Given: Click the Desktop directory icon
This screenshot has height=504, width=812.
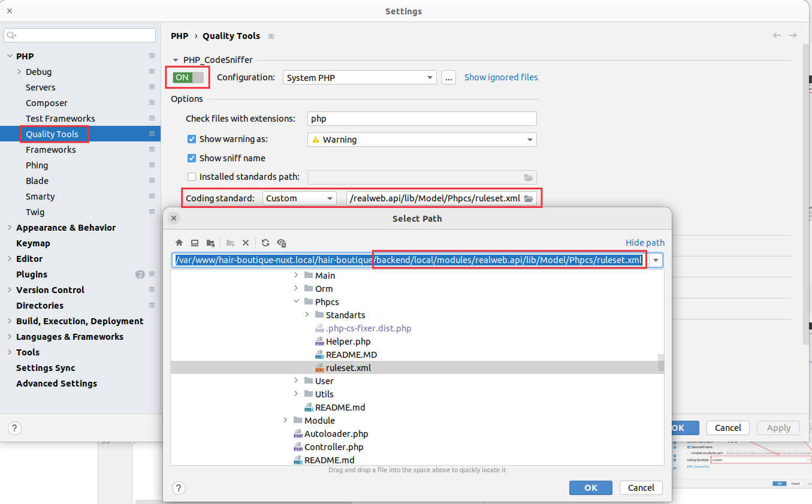Looking at the screenshot, I should 195,243.
